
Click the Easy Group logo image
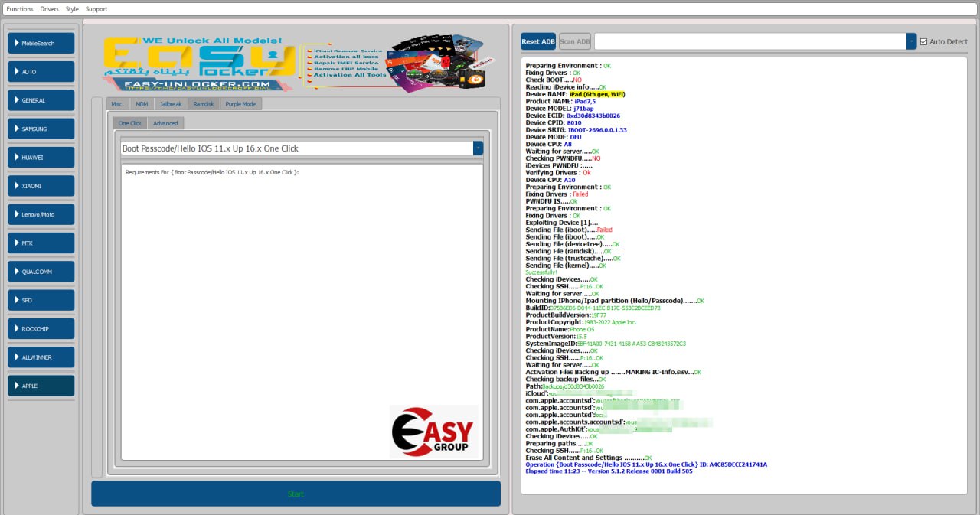(433, 432)
